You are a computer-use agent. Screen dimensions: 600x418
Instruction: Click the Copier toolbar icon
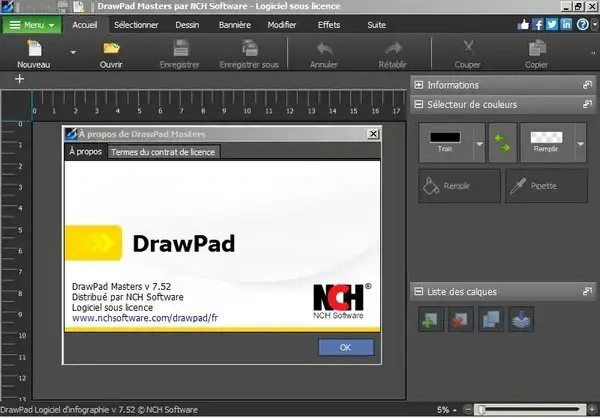(x=537, y=48)
